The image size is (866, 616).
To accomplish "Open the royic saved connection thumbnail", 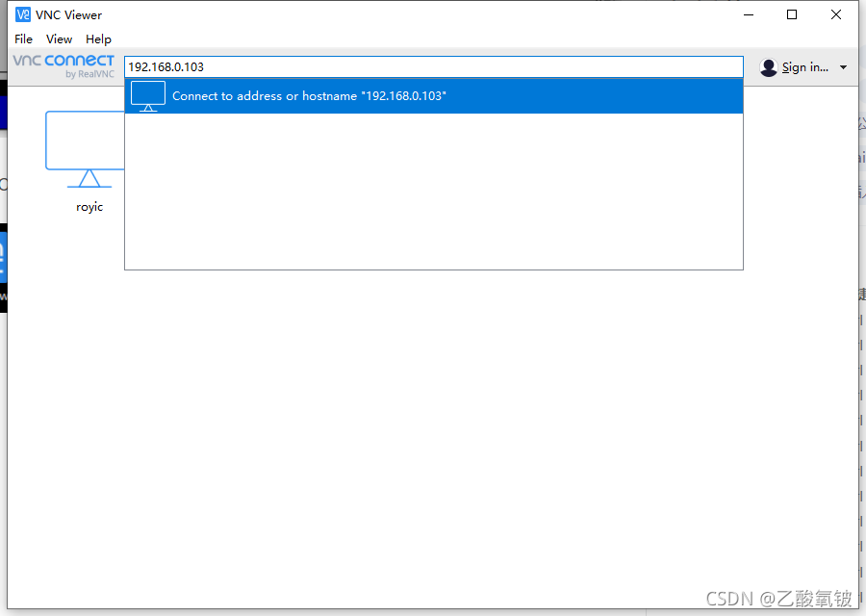I will point(85,149).
